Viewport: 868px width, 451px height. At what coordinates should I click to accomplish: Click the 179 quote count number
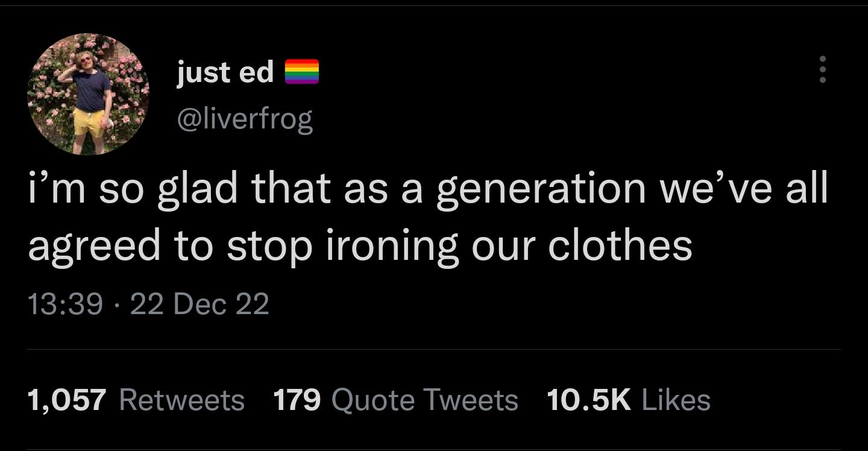tap(297, 400)
